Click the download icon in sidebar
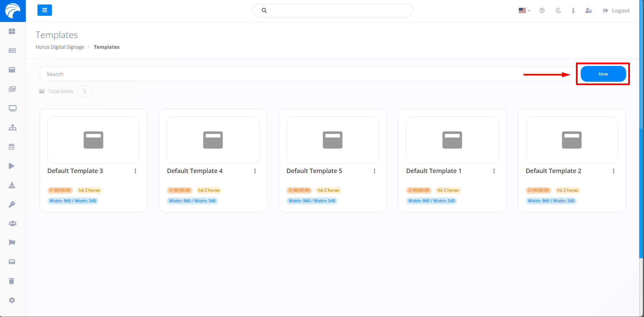The image size is (644, 317). click(x=12, y=185)
